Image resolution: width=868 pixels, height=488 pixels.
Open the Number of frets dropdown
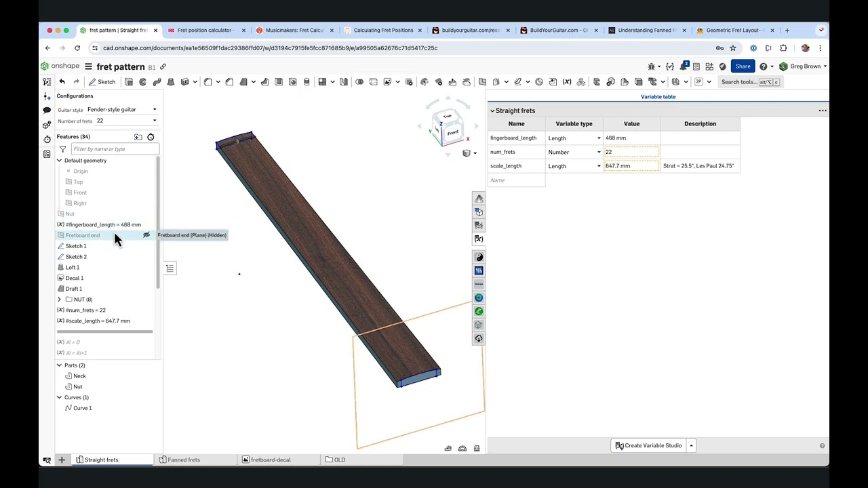(126, 121)
